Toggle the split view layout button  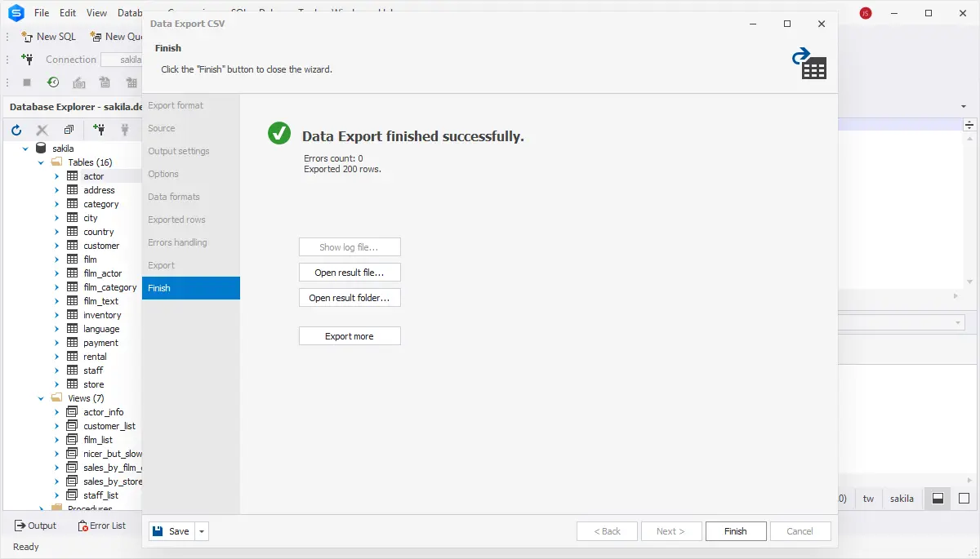(938, 499)
